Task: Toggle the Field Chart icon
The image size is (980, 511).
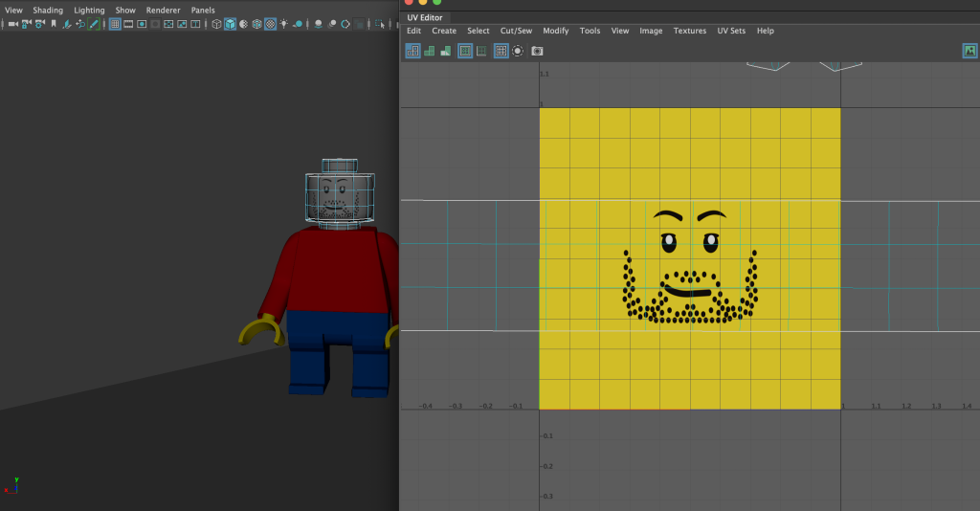Action: [168, 24]
